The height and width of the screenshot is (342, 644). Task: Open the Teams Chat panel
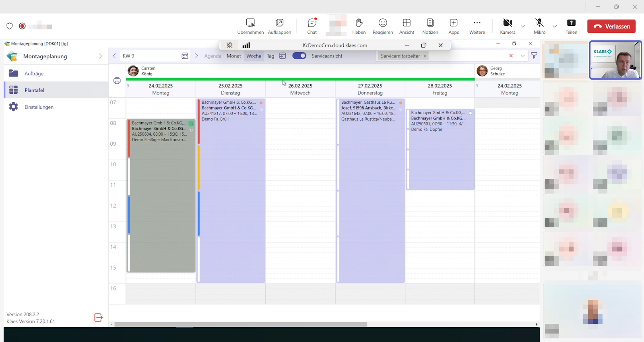click(312, 26)
